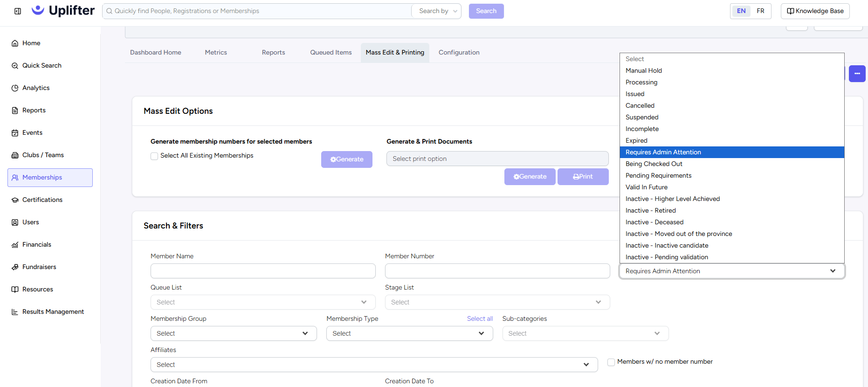Click the Print button
Screen dimensions: 868x387
click(583, 177)
